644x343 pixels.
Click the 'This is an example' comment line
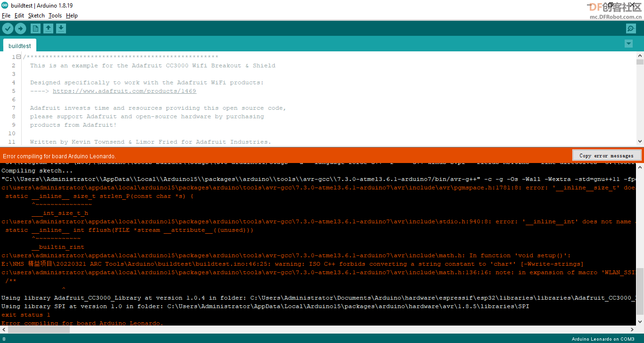pyautogui.click(x=153, y=65)
